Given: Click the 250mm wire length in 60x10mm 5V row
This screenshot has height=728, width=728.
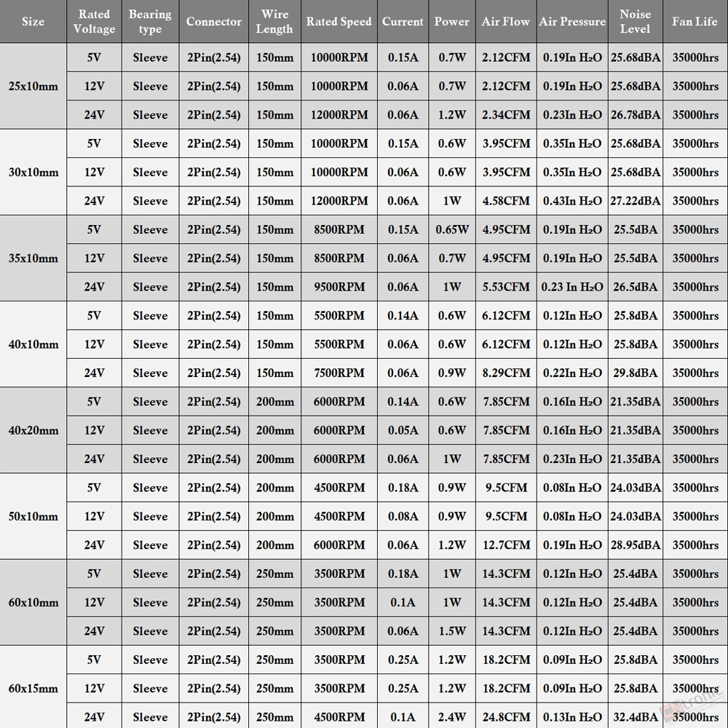Looking at the screenshot, I should click(275, 574).
